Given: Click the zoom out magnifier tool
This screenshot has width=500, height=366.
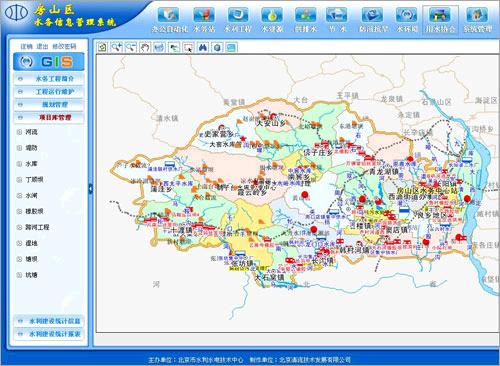Looking at the screenshot, I should (131, 47).
